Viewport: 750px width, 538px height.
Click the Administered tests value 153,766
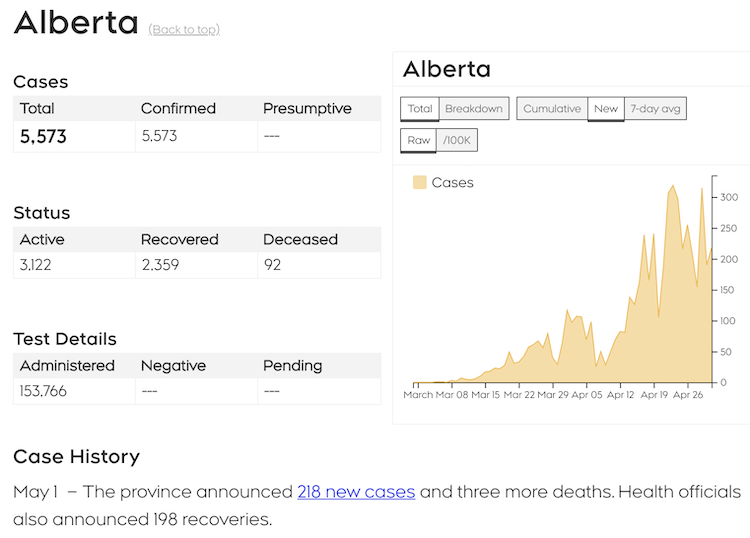click(43, 391)
